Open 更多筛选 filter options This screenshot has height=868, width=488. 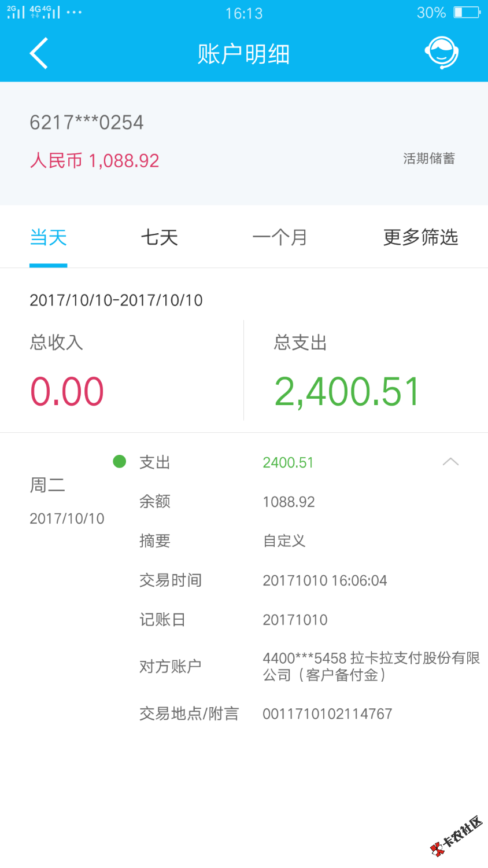pyautogui.click(x=421, y=237)
